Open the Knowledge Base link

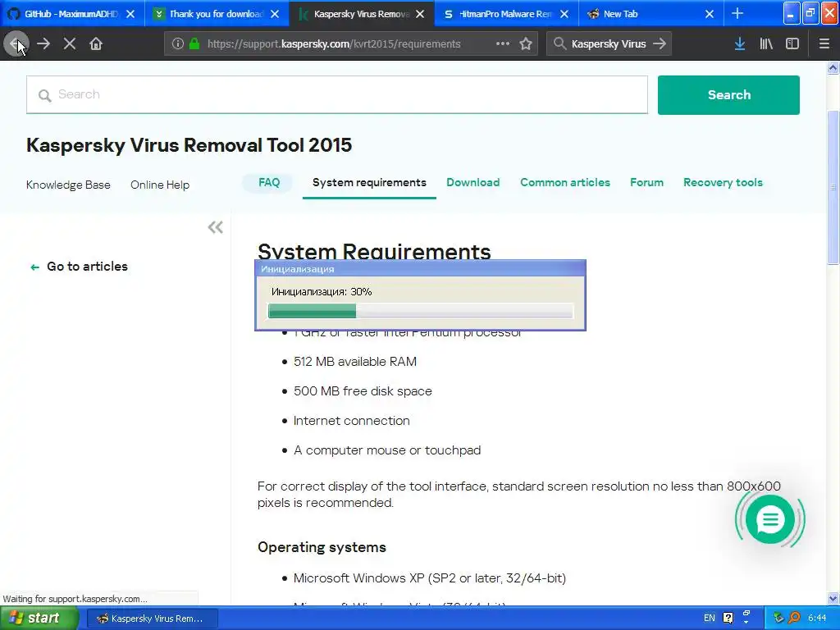[68, 185]
